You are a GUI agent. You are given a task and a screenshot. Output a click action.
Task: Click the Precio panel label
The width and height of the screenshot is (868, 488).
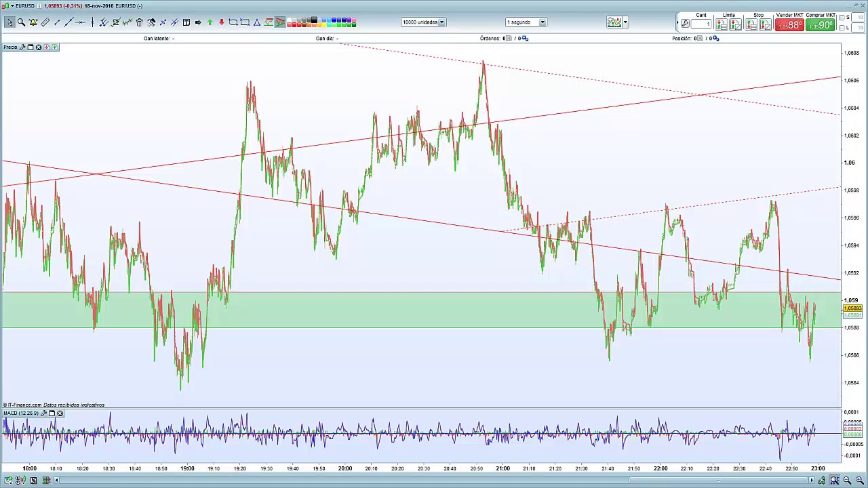pyautogui.click(x=10, y=47)
